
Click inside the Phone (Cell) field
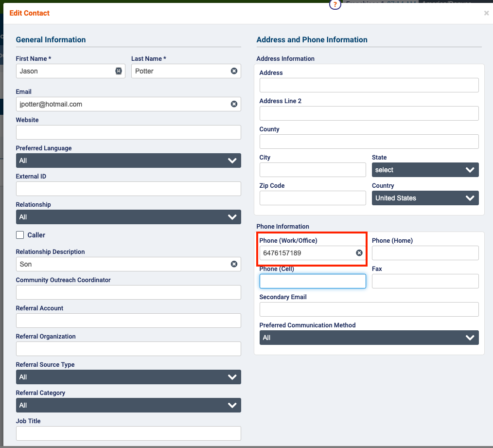[x=313, y=281]
